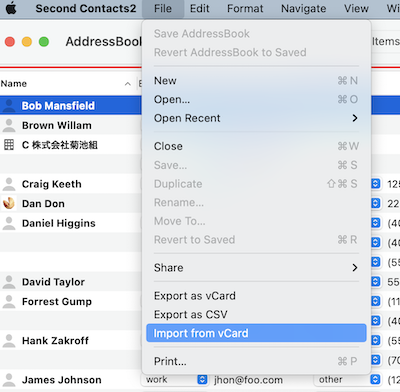Screen dimensions: 400x392
Task: Open the Navigate menu
Action: tap(304, 8)
